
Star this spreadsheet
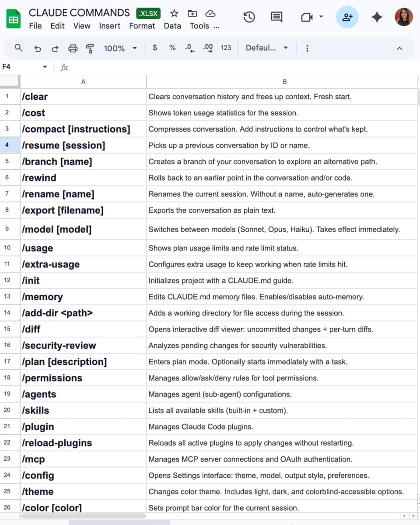174,13
